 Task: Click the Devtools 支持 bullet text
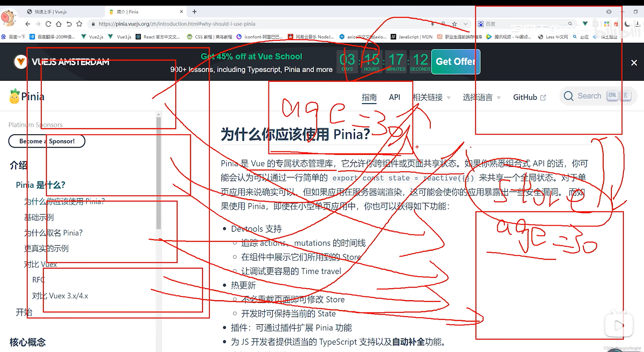tap(256, 229)
